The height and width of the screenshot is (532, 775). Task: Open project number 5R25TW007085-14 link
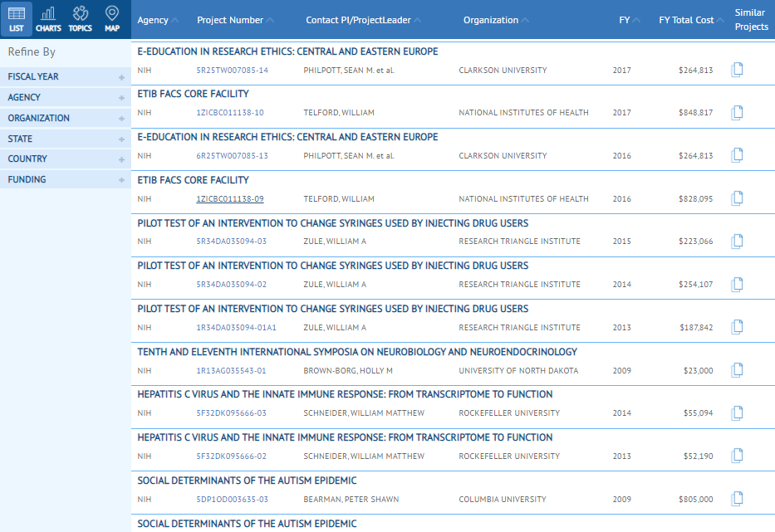tap(233, 71)
